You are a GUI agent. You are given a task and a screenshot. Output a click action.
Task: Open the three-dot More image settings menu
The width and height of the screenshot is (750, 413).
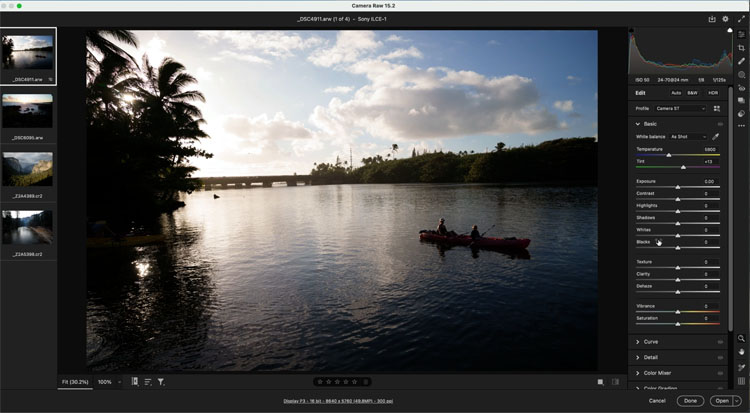741,126
